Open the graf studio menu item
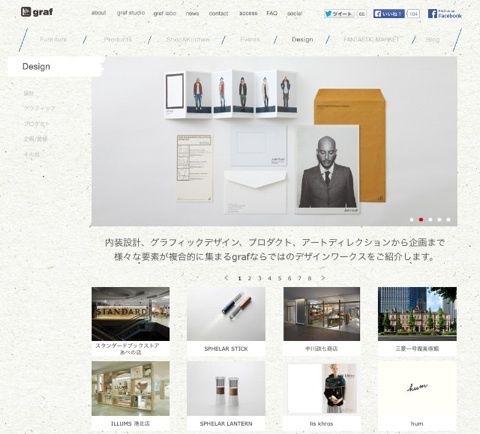Image resolution: width=480 pixels, height=434 pixels. pyautogui.click(x=131, y=13)
